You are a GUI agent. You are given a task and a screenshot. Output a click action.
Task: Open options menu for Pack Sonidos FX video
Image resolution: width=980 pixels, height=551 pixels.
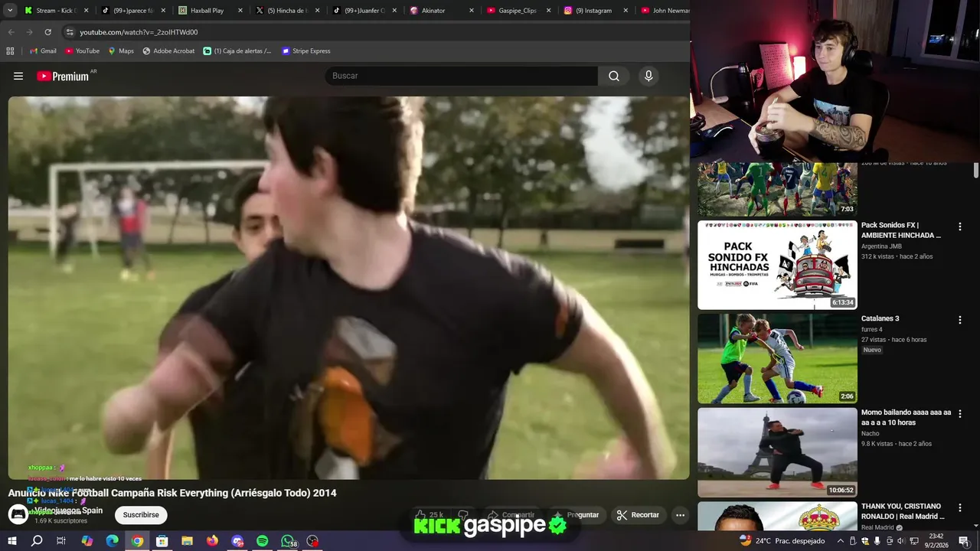[x=959, y=227]
